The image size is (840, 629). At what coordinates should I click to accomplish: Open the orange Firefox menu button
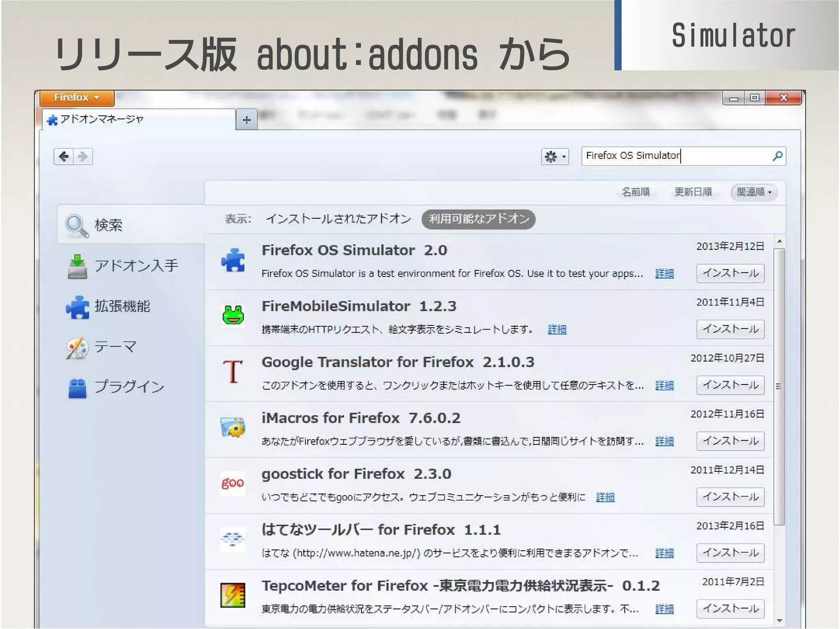click(77, 98)
